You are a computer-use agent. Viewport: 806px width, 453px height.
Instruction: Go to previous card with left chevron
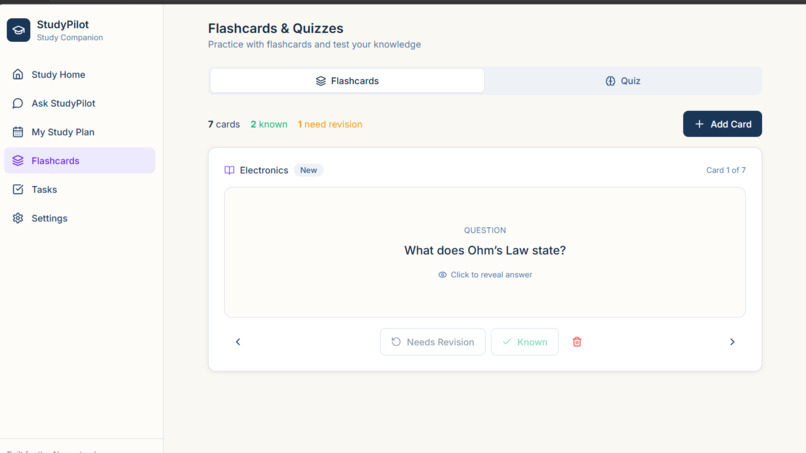[238, 342]
